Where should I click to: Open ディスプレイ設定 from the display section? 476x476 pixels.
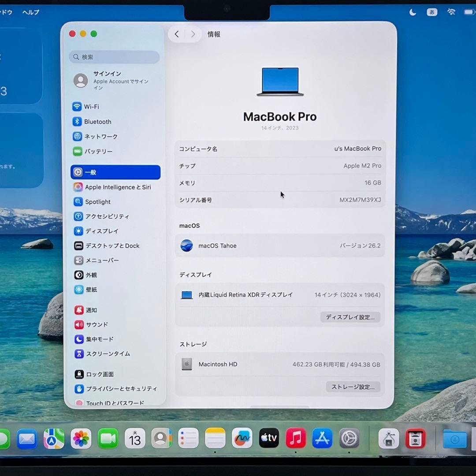[350, 317]
